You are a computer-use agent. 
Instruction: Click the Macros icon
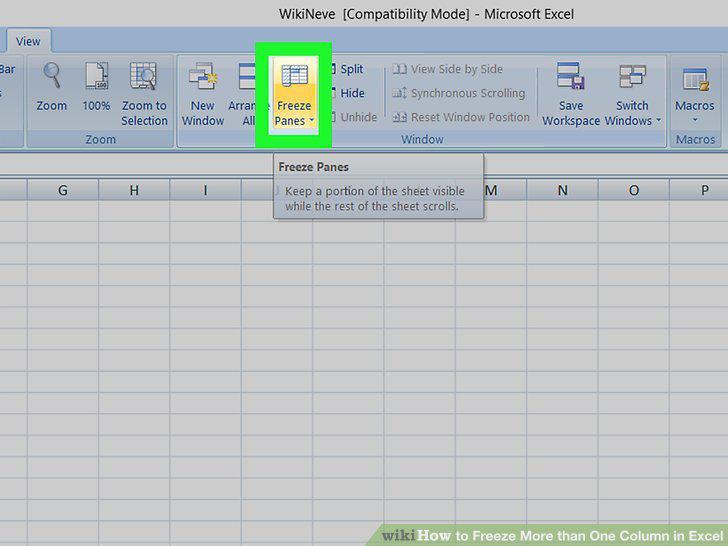(x=695, y=78)
